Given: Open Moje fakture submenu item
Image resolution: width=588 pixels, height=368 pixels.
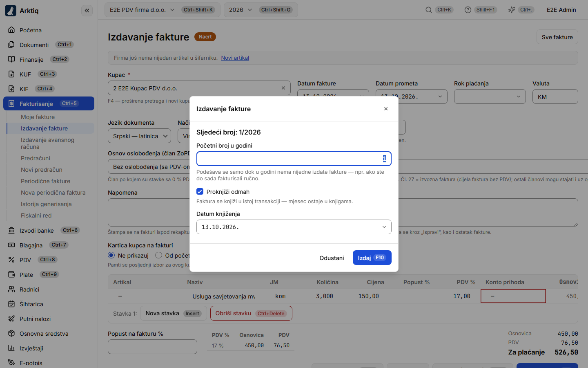Looking at the screenshot, I should 38,117.
